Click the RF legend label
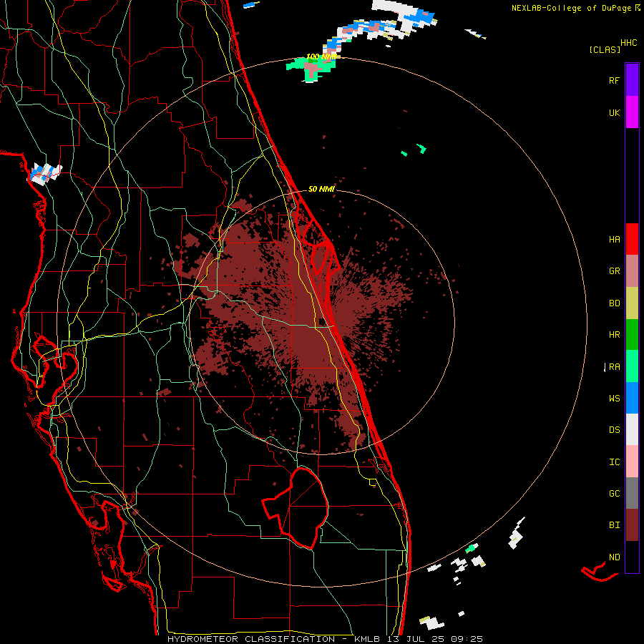The height and width of the screenshot is (644, 644). click(614, 80)
